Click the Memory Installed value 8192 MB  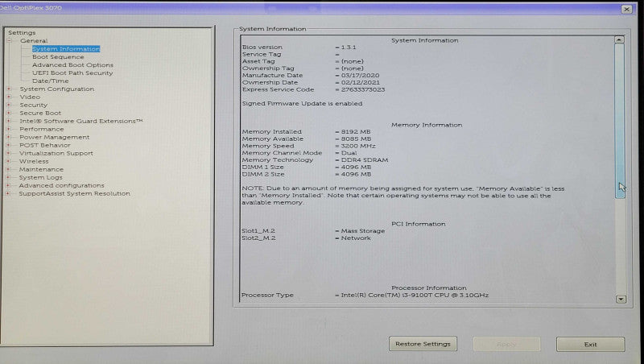(356, 132)
